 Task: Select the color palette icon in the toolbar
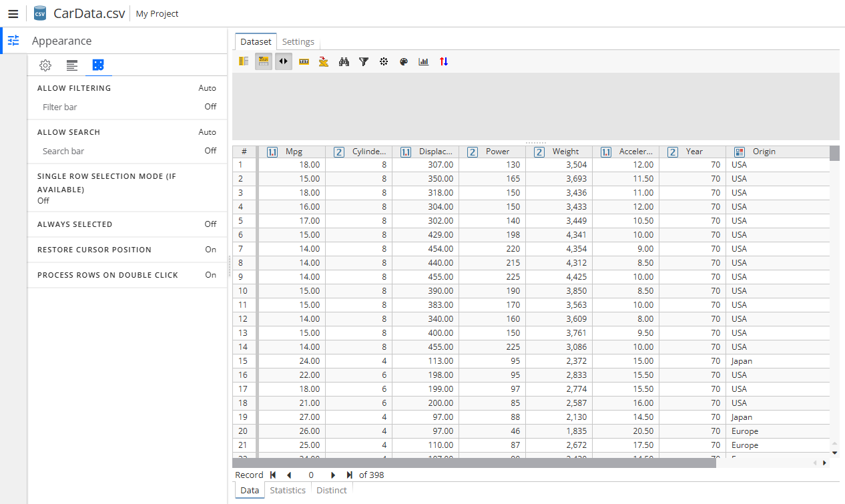(x=404, y=61)
